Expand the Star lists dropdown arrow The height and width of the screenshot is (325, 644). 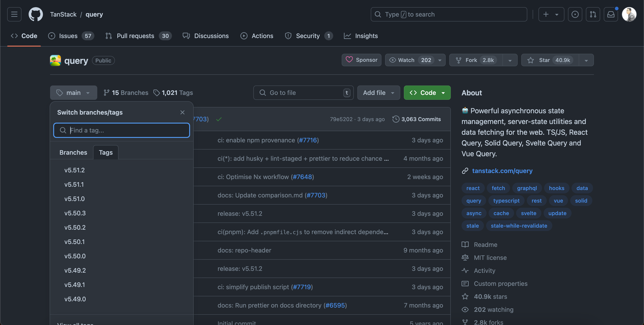click(x=586, y=60)
